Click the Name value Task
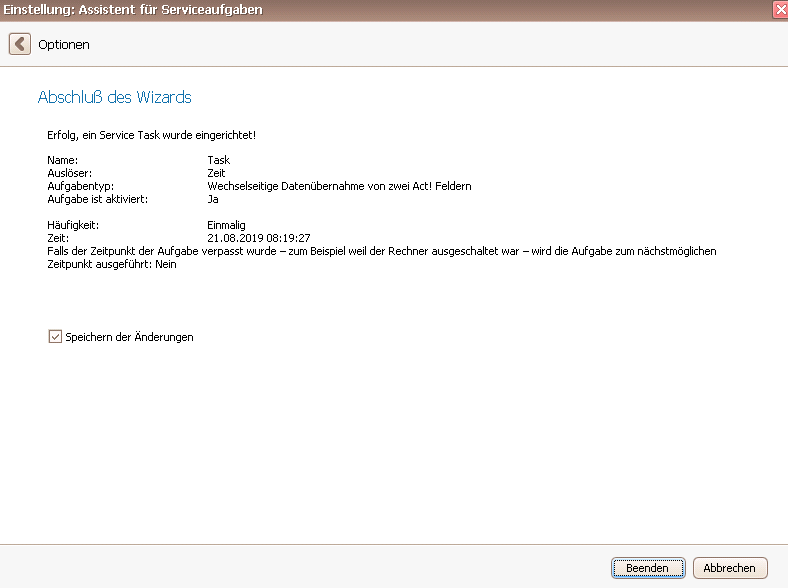788x588 pixels. coord(219,160)
